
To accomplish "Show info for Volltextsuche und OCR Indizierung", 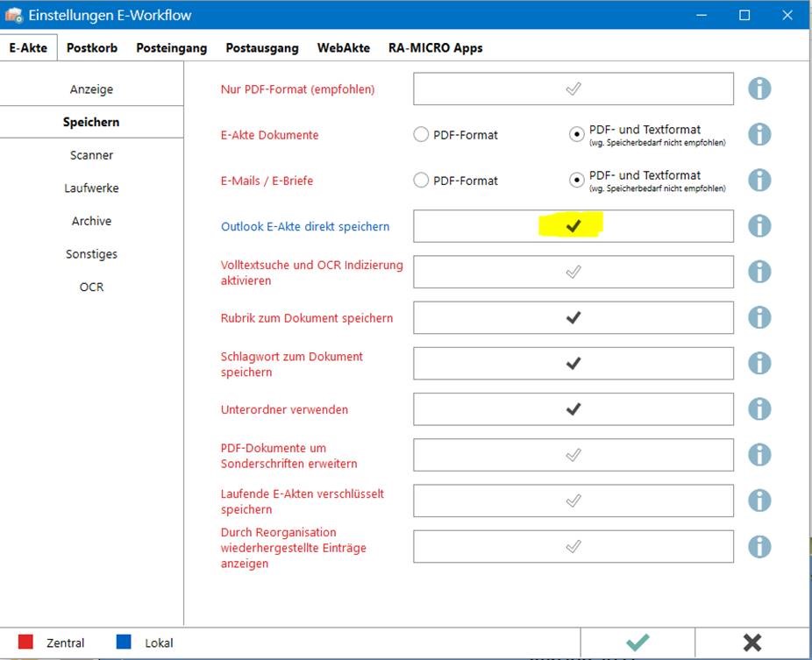I will coord(759,272).
